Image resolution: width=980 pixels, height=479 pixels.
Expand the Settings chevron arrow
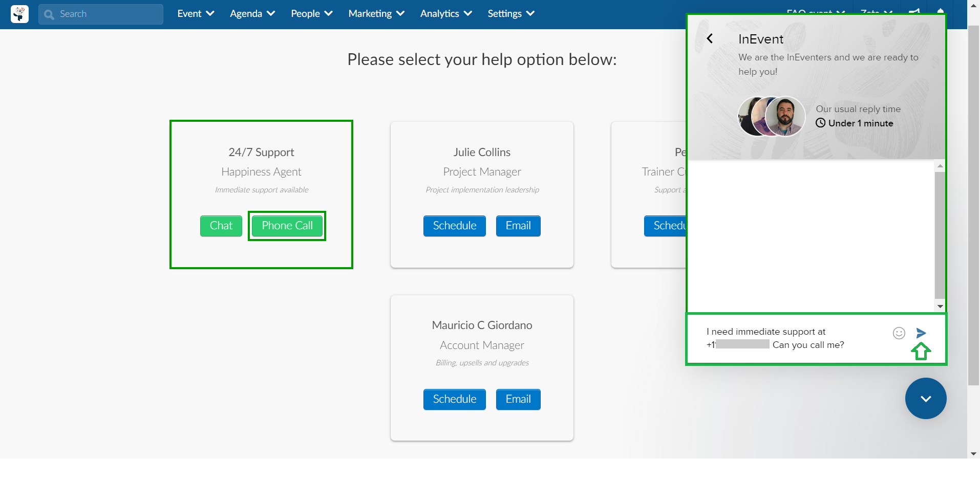[x=530, y=14]
